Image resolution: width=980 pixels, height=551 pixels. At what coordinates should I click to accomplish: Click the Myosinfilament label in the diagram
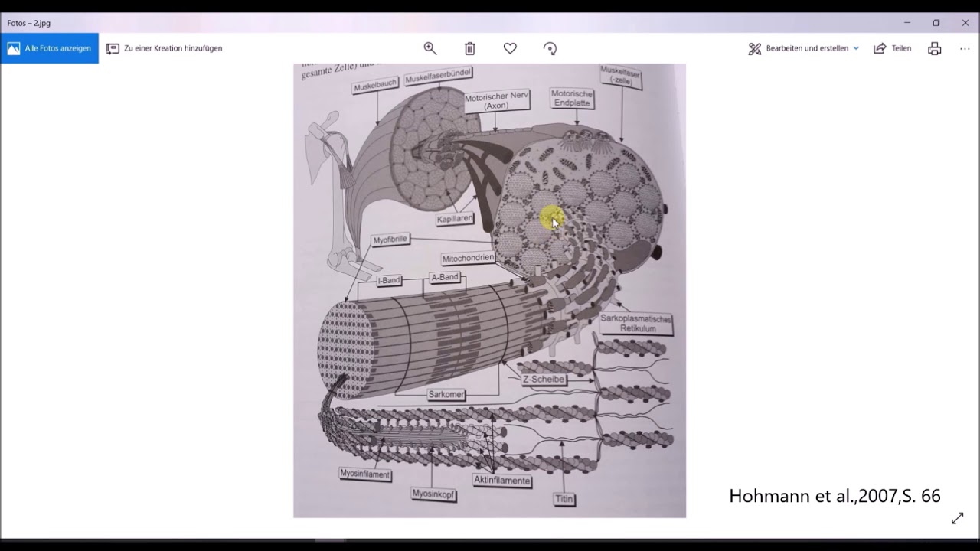pyautogui.click(x=365, y=474)
